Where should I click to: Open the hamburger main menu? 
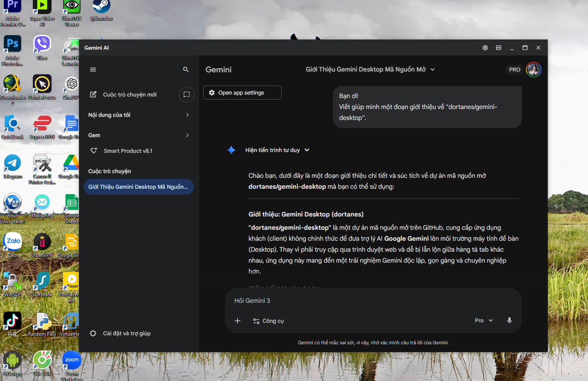tap(93, 70)
